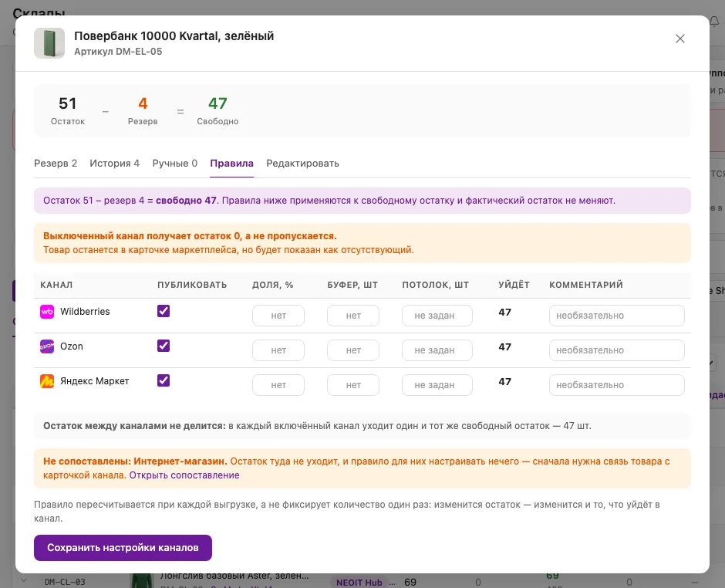The width and height of the screenshot is (725, 588).
Task: Click the ПОТОЛОК, ШТ column header
Action: point(436,285)
